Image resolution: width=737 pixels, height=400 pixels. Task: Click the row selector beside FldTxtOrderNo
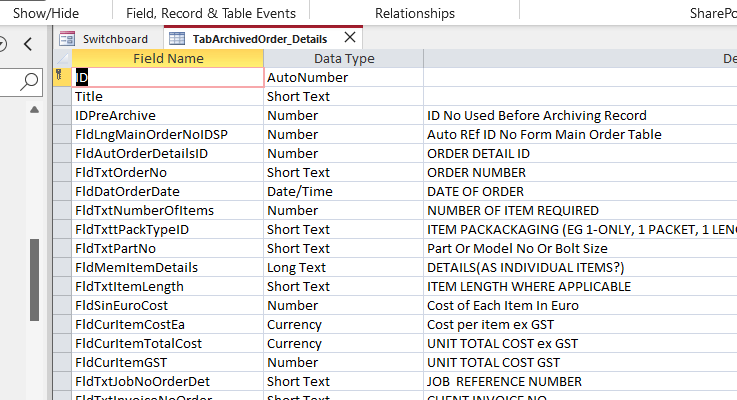[x=62, y=173]
